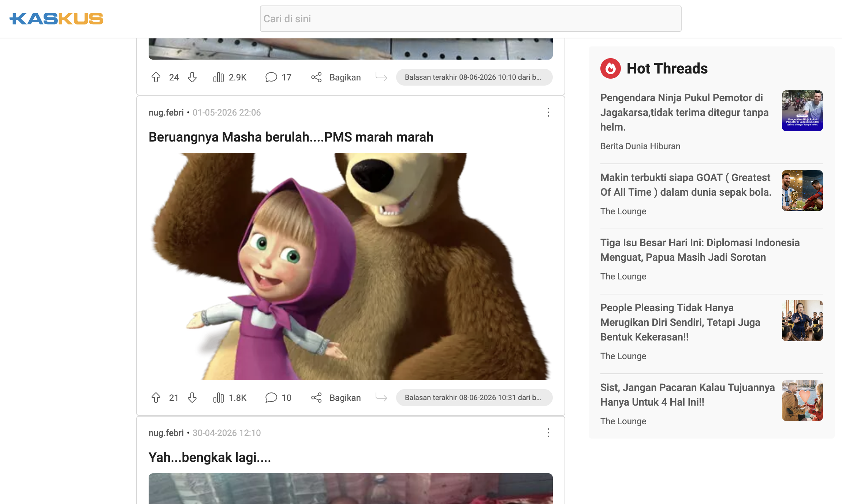The width and height of the screenshot is (842, 504).
Task: Click the 30-04-2026 12:10 timestamp
Action: [227, 433]
